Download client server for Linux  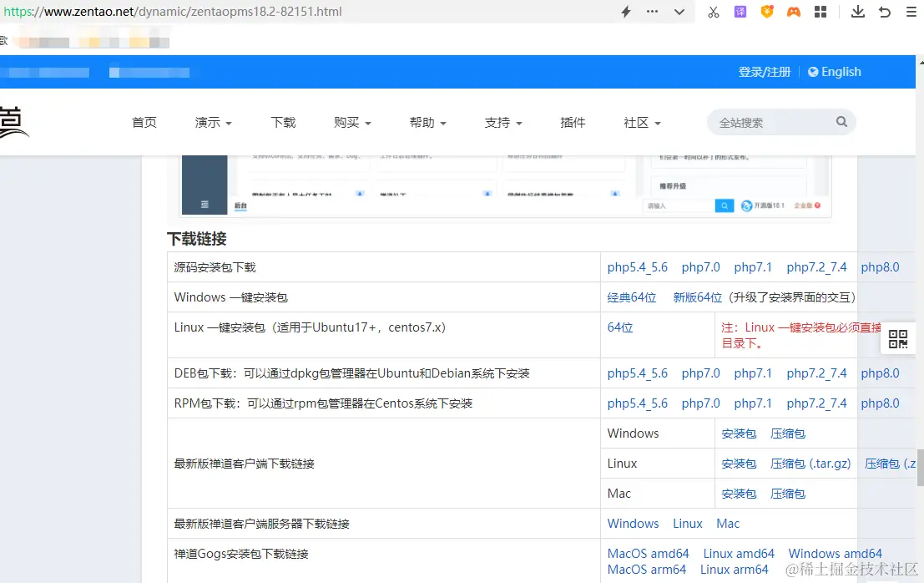click(x=688, y=524)
